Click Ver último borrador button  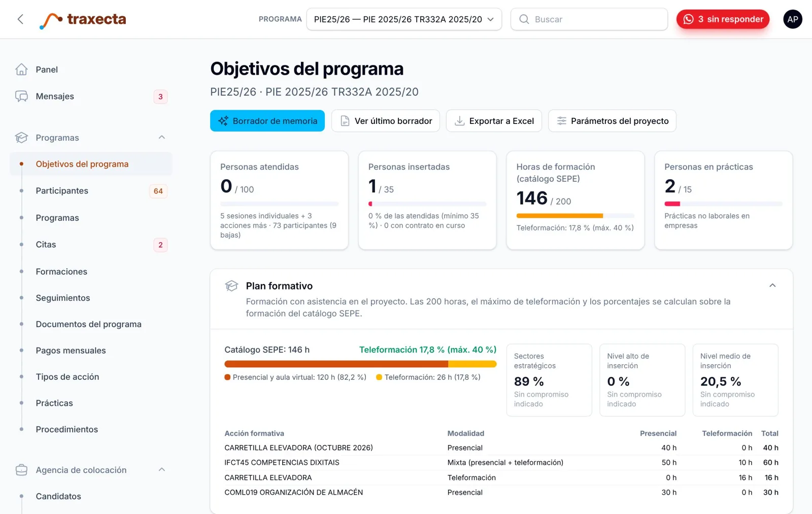(x=386, y=121)
